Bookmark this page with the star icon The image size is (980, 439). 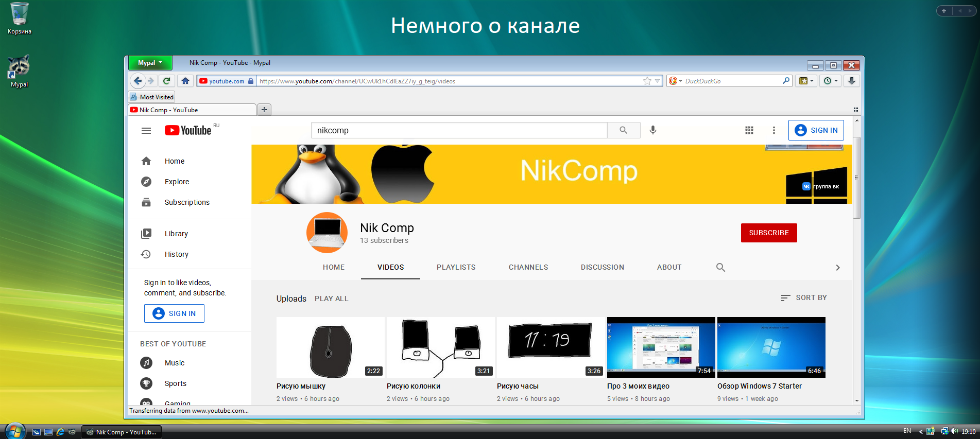tap(647, 81)
